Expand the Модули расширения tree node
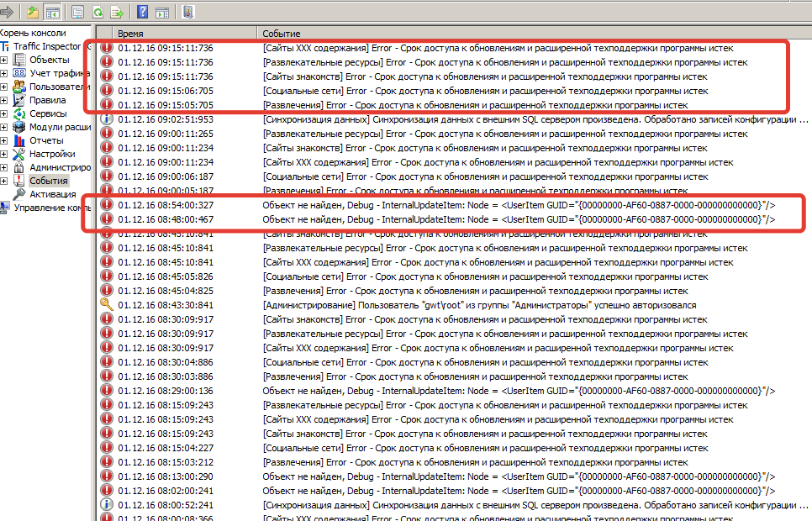This screenshot has height=521, width=812. click(3, 128)
